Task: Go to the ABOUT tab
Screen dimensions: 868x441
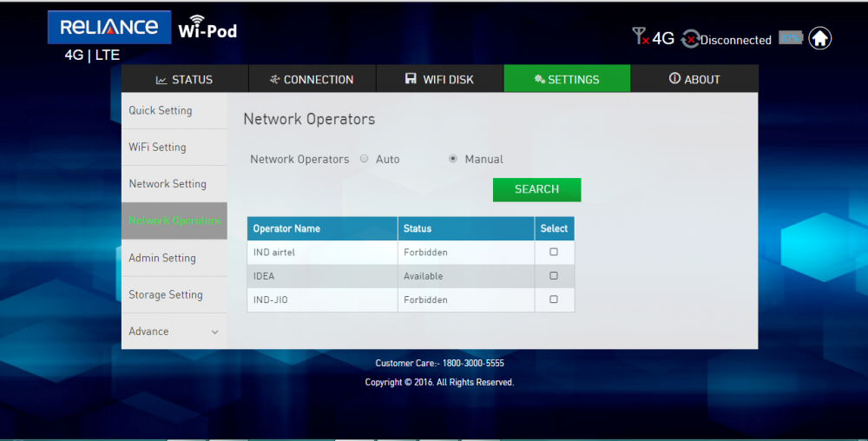Action: (694, 79)
